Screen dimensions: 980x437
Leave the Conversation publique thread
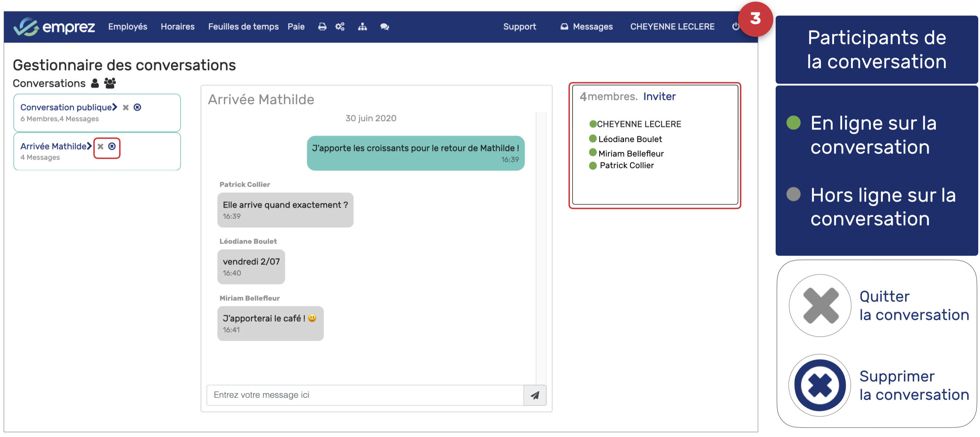pos(126,108)
